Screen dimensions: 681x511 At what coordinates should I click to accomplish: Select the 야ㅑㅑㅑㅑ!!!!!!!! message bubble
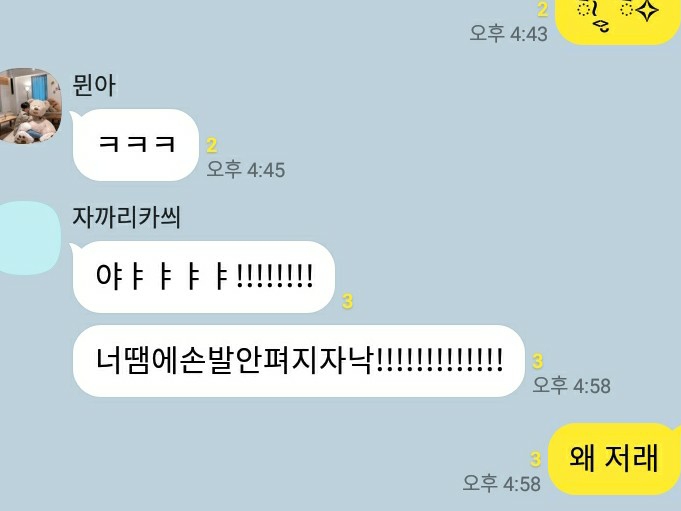point(203,277)
